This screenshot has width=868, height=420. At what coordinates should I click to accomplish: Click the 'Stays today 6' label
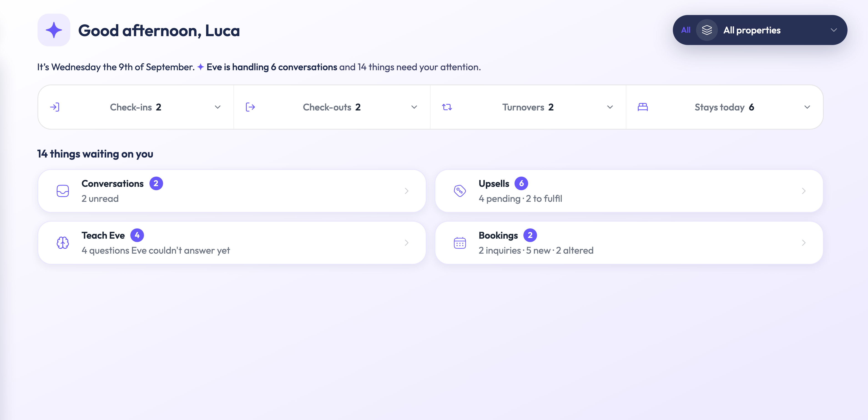(x=724, y=107)
